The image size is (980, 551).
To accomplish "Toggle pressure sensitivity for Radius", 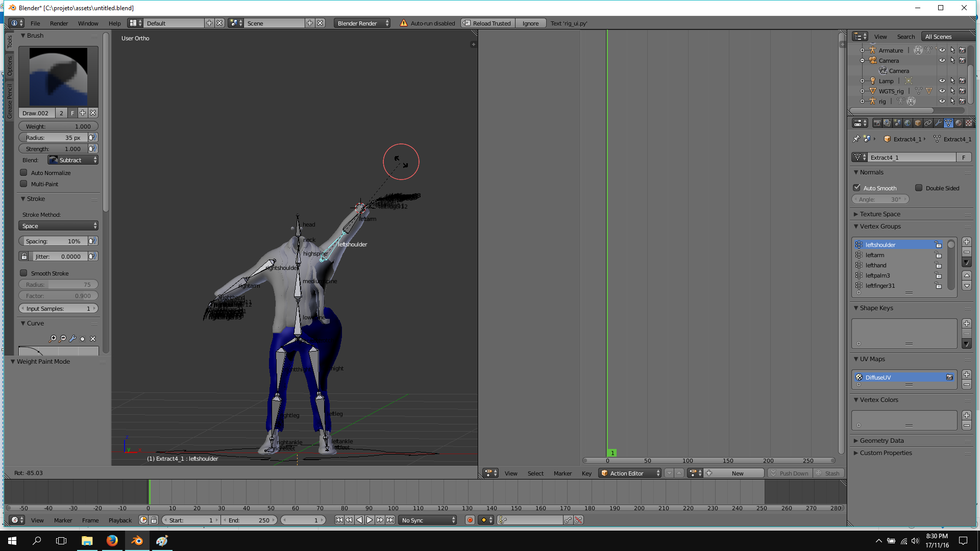I will (x=92, y=138).
